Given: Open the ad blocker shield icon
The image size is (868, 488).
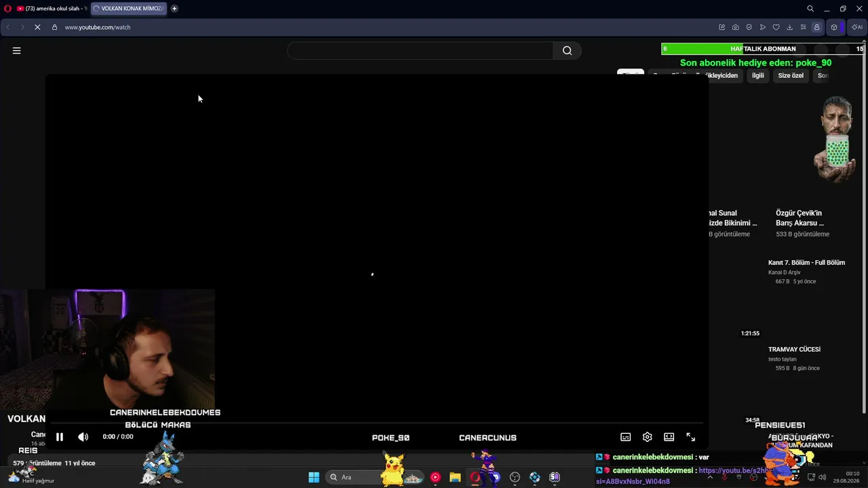Looking at the screenshot, I should click(749, 27).
